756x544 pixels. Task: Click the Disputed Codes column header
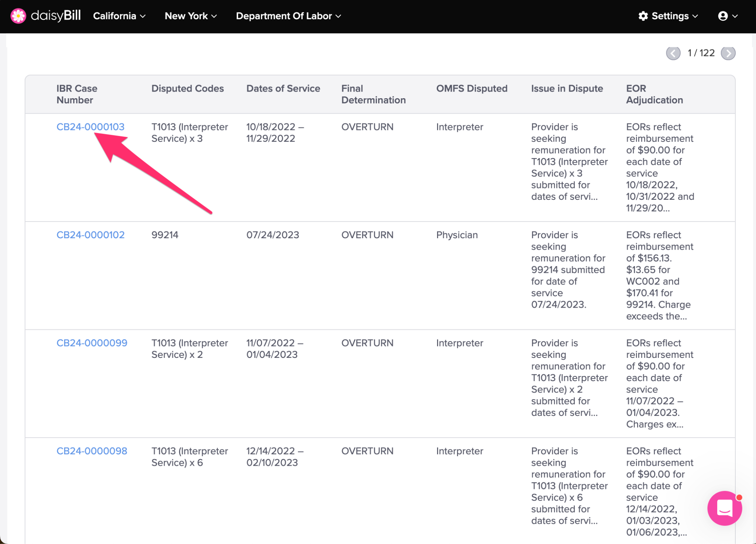coord(188,89)
